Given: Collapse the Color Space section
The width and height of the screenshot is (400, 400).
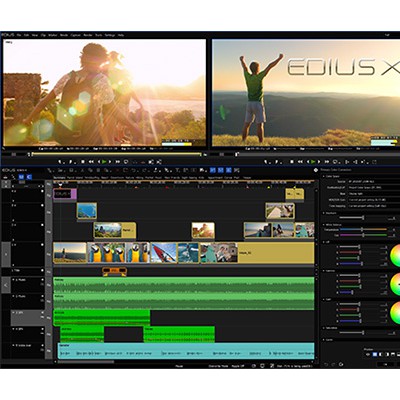Looking at the screenshot, I should pos(323,176).
